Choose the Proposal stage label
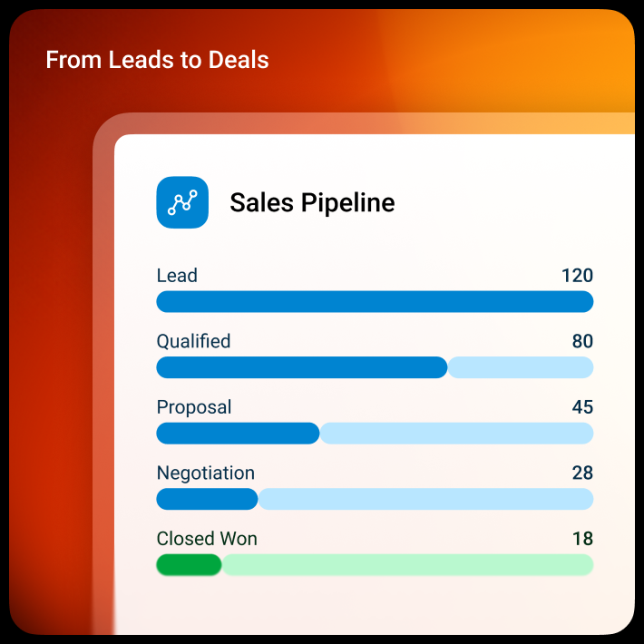 coord(194,407)
